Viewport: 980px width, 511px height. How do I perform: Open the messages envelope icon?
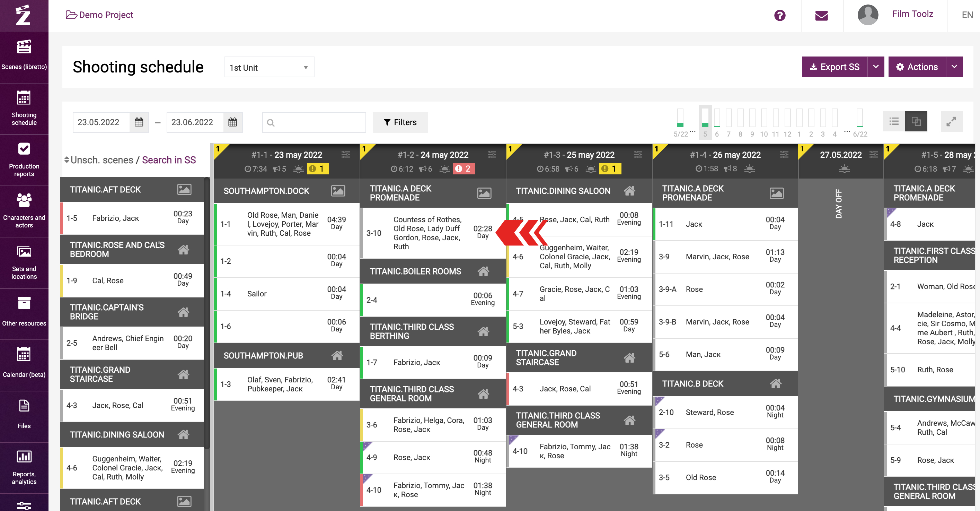821,16
